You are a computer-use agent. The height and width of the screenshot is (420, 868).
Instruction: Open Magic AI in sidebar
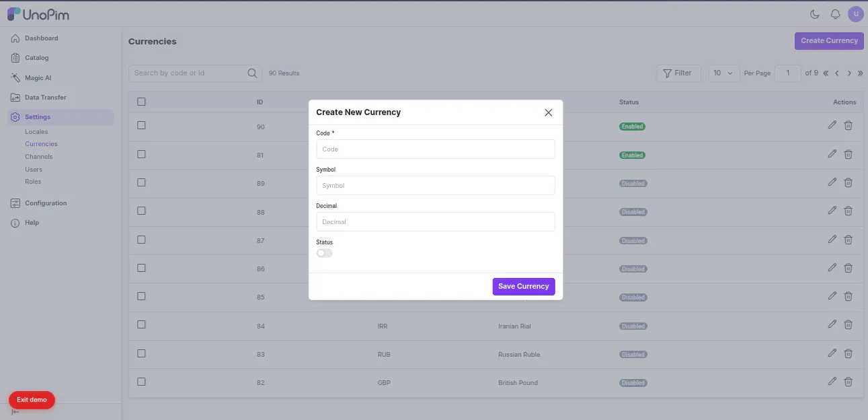coord(61,78)
